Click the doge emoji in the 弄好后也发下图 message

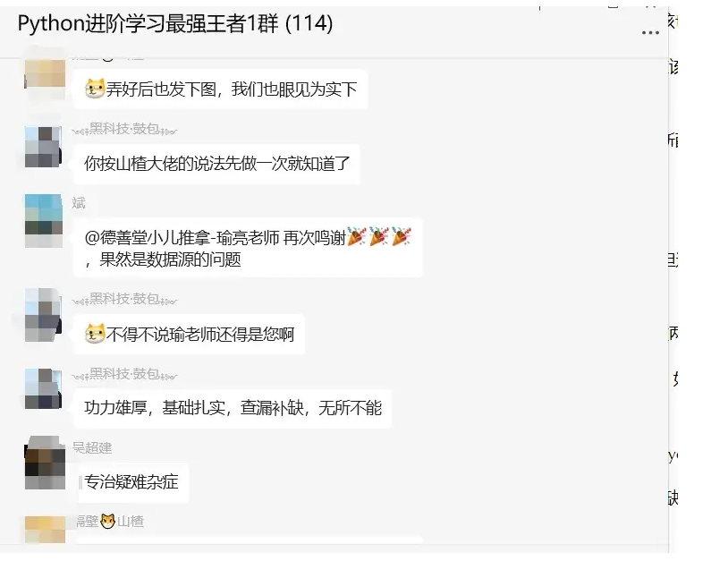(95, 89)
